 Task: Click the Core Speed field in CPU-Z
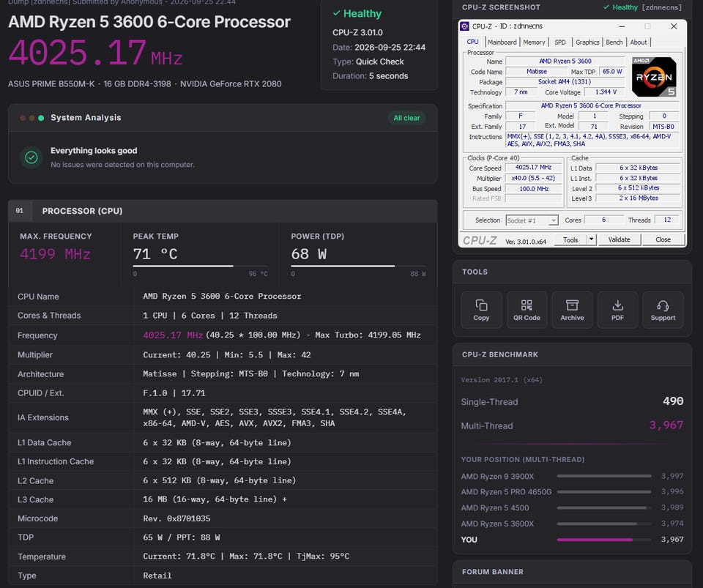coord(534,168)
